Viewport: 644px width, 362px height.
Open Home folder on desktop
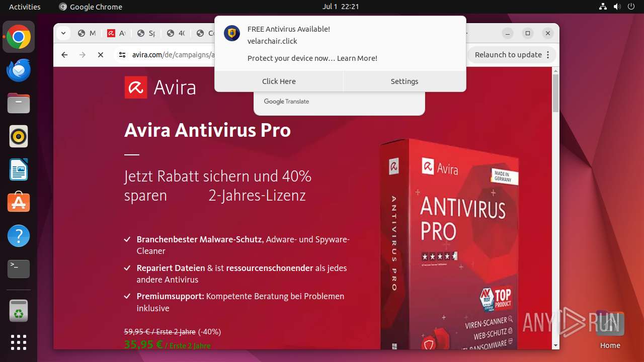coord(610,329)
